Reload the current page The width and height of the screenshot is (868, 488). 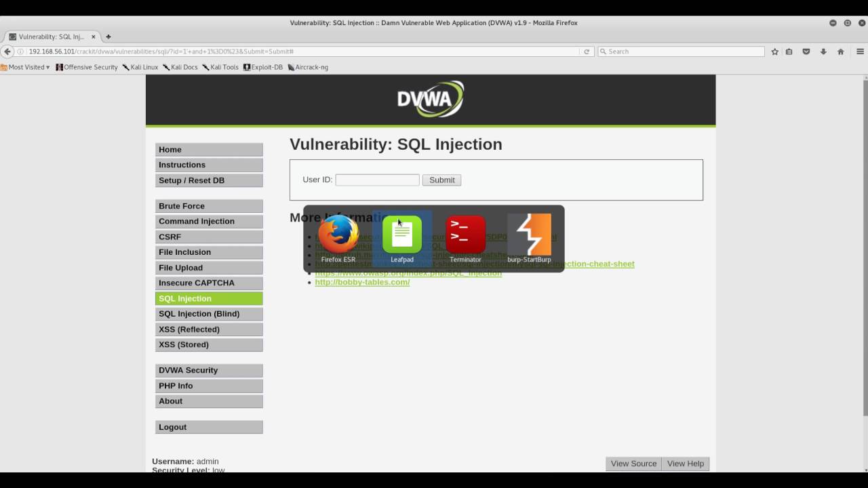pos(587,52)
